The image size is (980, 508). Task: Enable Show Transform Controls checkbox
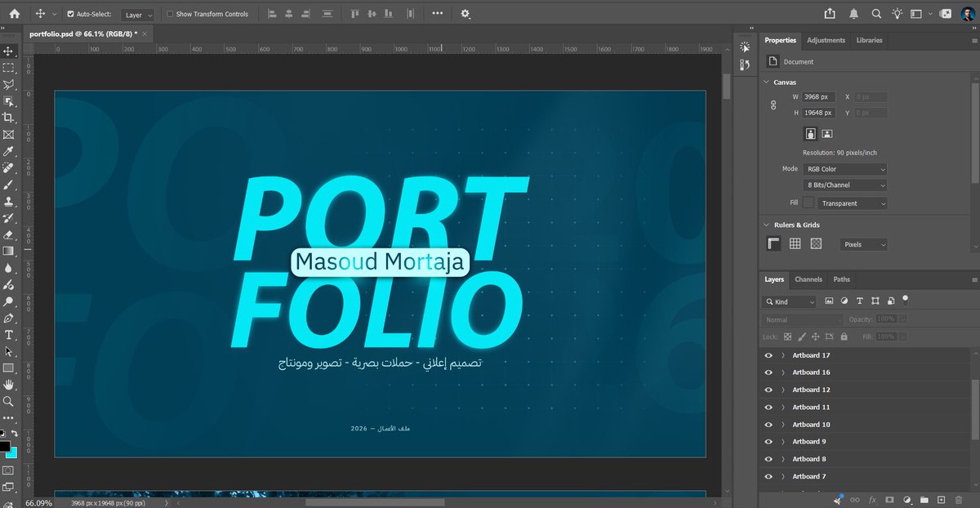click(x=169, y=14)
